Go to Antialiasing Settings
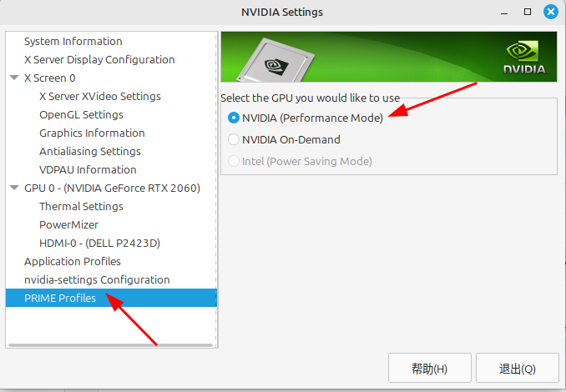This screenshot has height=392, width=566. 90,152
